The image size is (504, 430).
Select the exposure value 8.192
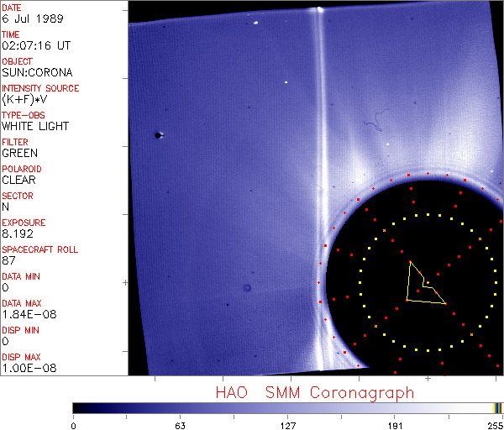tap(18, 233)
